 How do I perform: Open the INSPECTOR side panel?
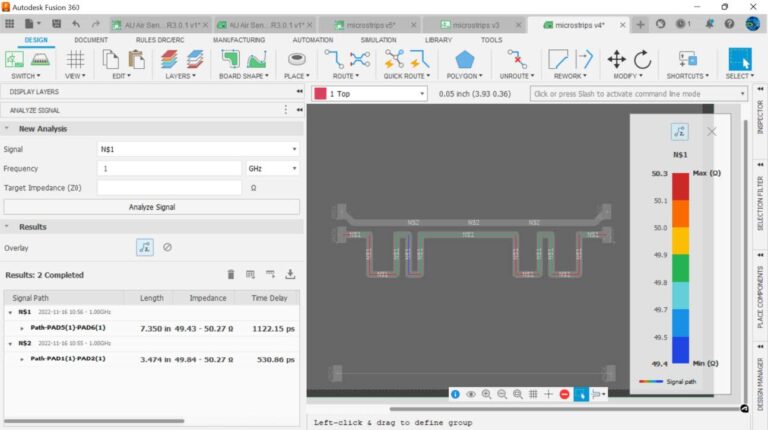pyautogui.click(x=760, y=116)
